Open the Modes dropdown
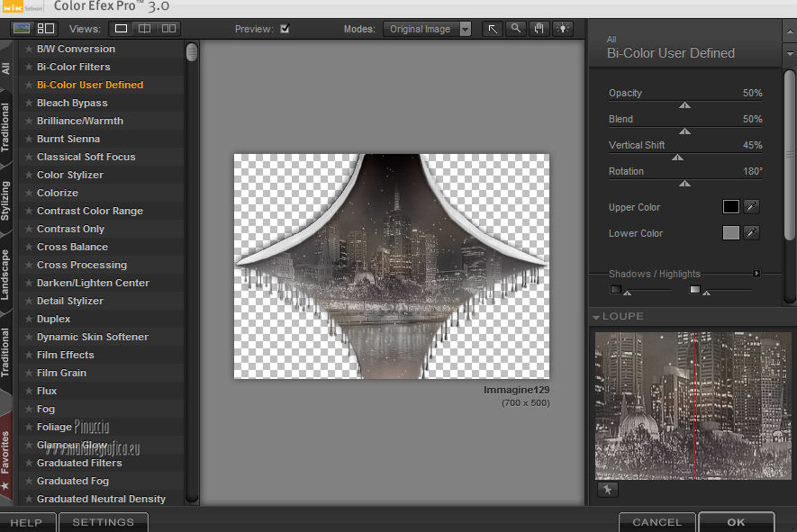 [427, 29]
